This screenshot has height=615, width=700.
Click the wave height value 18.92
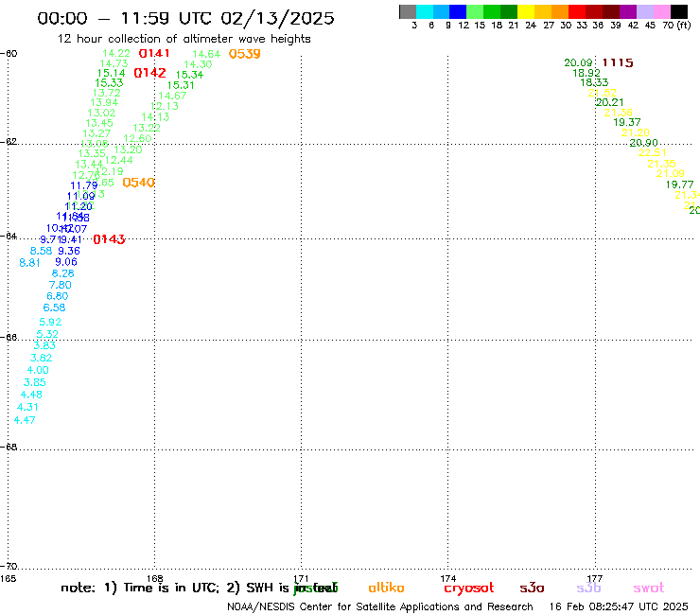[586, 73]
